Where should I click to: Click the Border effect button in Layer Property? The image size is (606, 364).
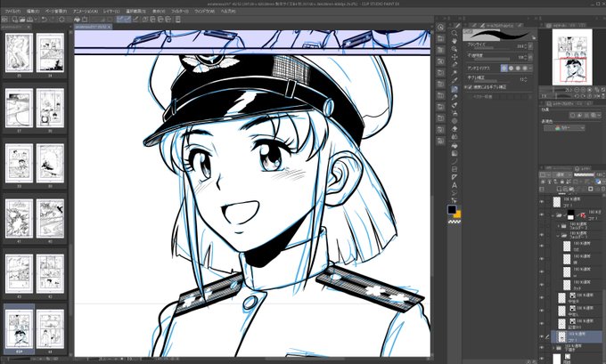pyautogui.click(x=573, y=116)
